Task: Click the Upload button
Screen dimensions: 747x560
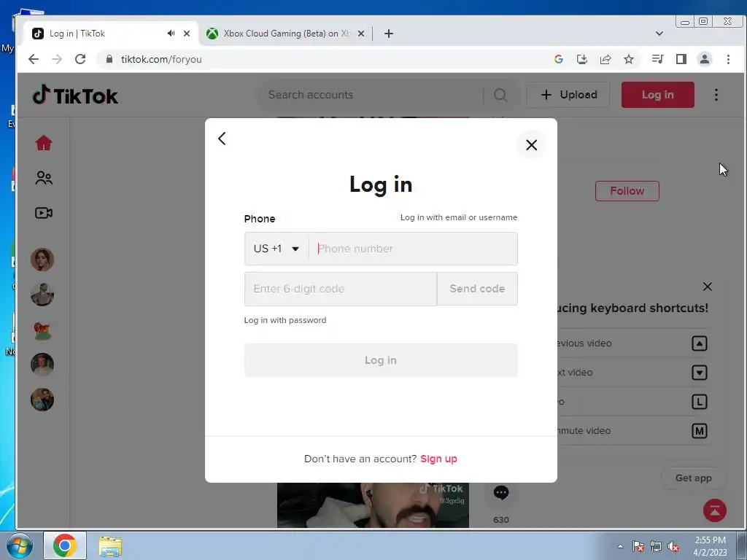Action: (x=568, y=95)
